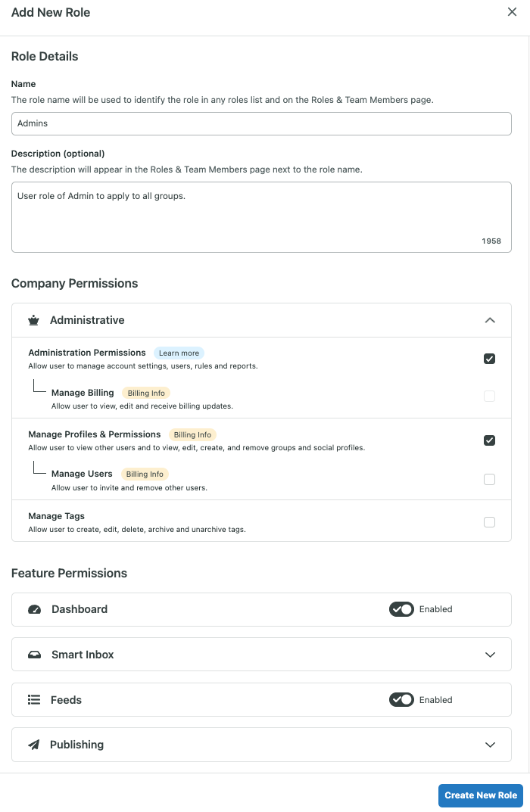The height and width of the screenshot is (812, 530).
Task: Click into the role Name field
Action: point(261,124)
